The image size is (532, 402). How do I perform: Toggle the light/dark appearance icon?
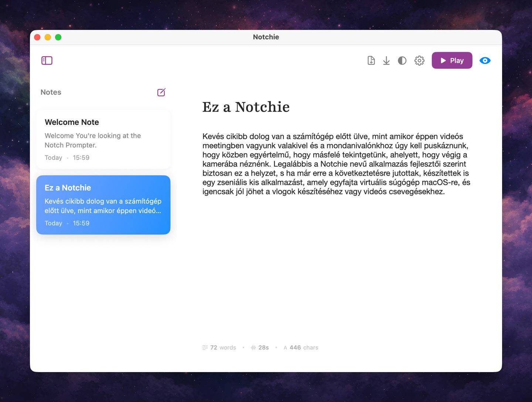pos(402,61)
